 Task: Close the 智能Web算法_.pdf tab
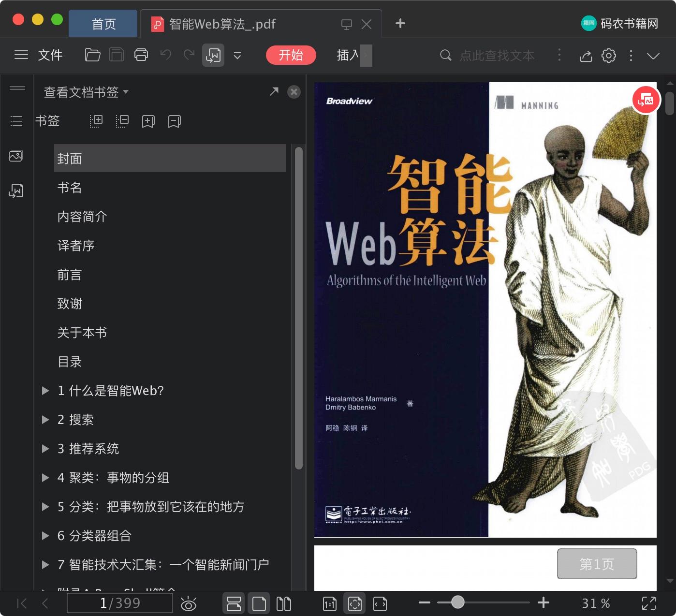tap(367, 24)
